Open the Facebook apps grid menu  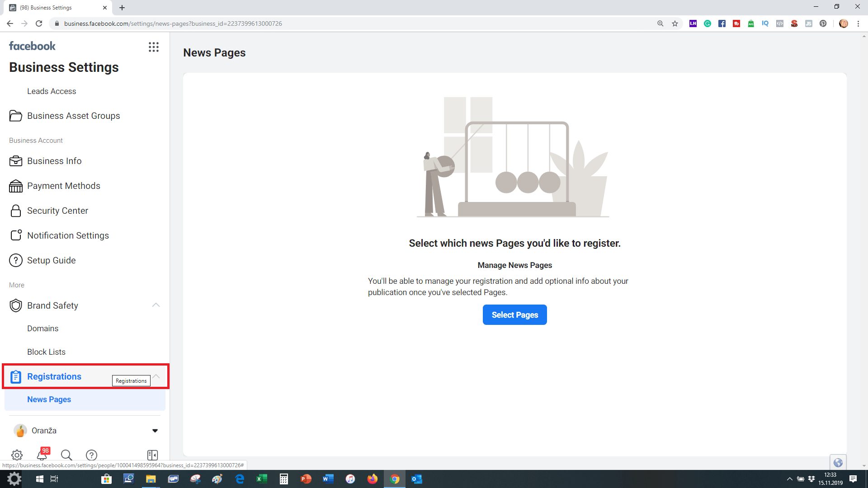click(154, 47)
